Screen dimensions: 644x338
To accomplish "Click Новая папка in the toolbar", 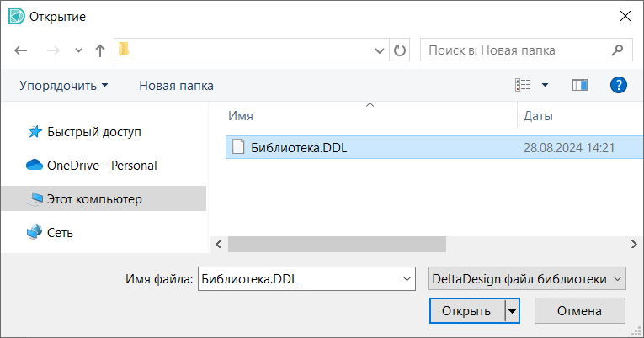I will click(x=176, y=85).
